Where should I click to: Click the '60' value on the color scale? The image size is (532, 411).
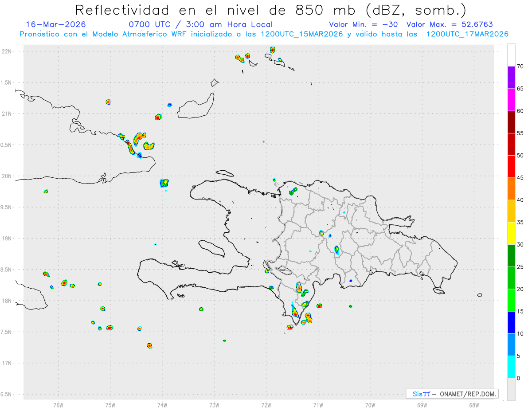coord(520,111)
